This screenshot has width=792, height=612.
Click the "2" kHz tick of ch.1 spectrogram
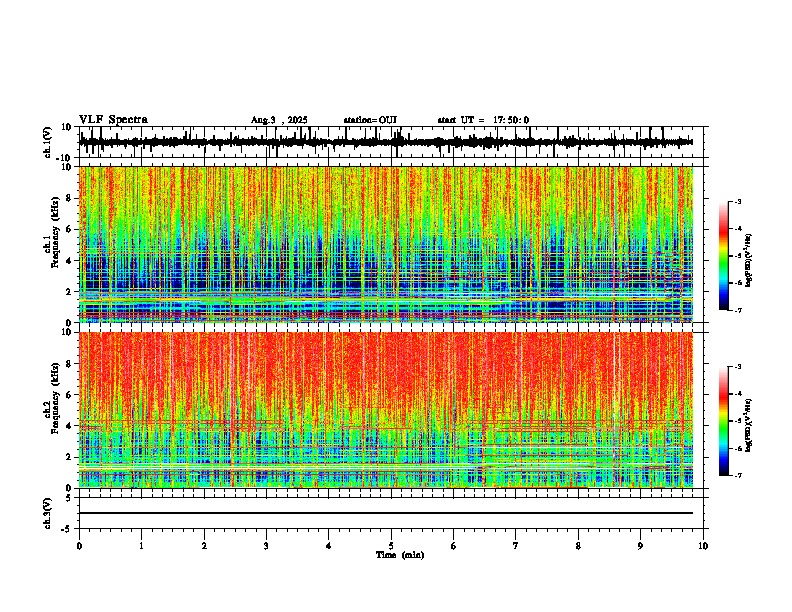click(x=70, y=291)
